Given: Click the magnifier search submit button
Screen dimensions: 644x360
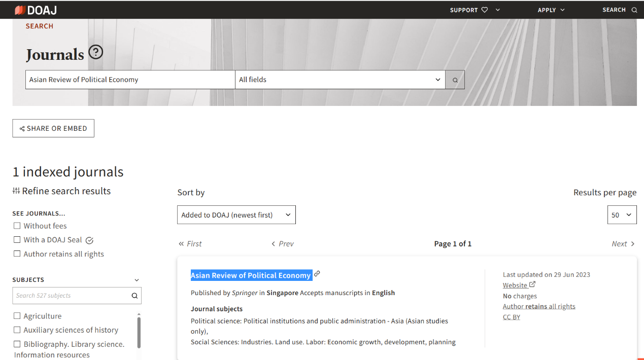Looking at the screenshot, I should click(x=455, y=80).
